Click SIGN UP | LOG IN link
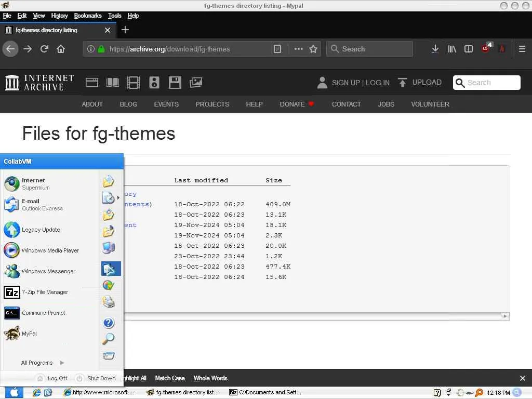The image size is (532, 399). click(x=361, y=83)
